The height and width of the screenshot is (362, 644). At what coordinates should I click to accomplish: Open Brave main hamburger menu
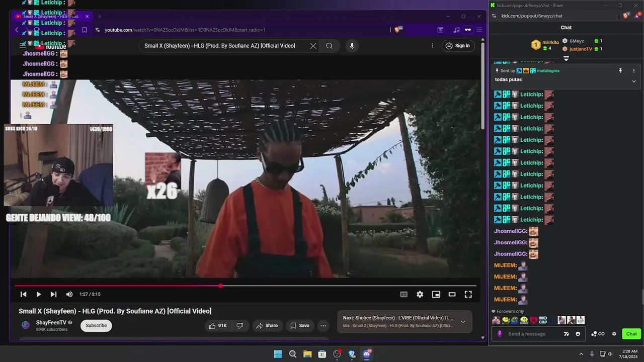pyautogui.click(x=479, y=30)
